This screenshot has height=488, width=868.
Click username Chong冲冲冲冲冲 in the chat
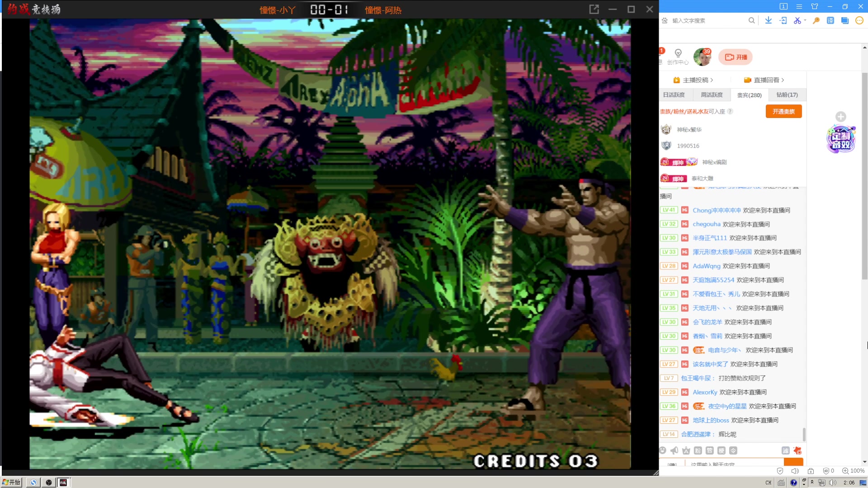717,211
